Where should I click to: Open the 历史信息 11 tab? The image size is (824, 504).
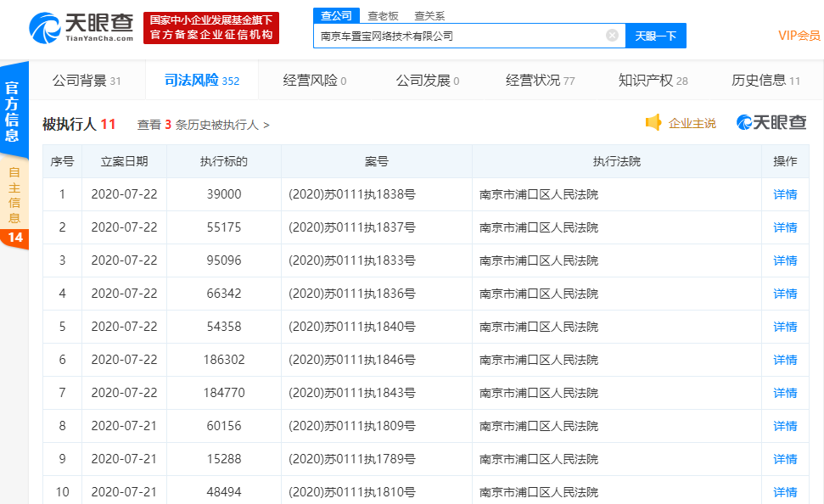pyautogui.click(x=765, y=81)
